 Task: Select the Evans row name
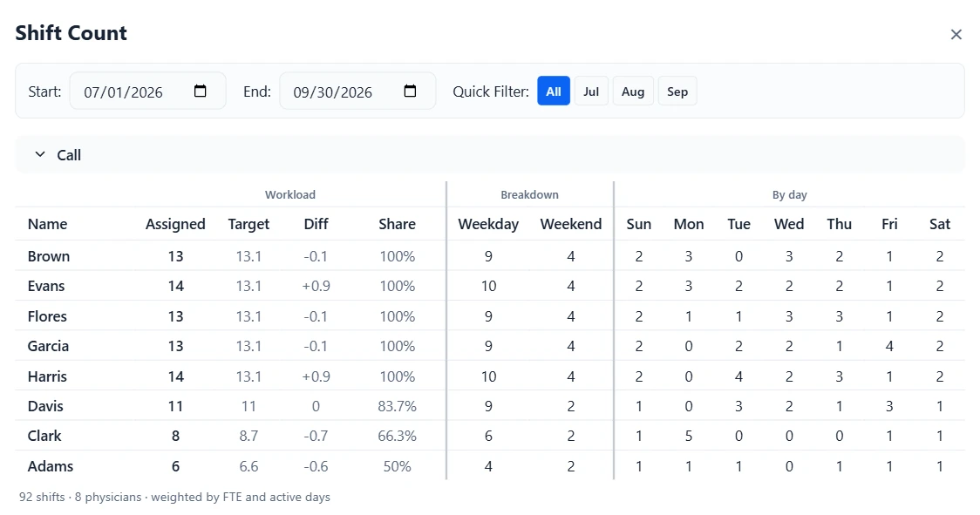coord(46,286)
